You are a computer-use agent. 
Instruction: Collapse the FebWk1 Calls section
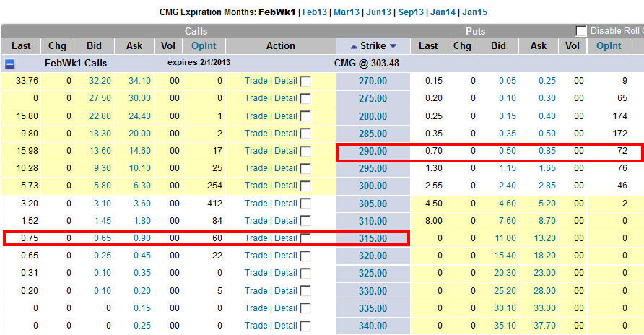[10, 64]
